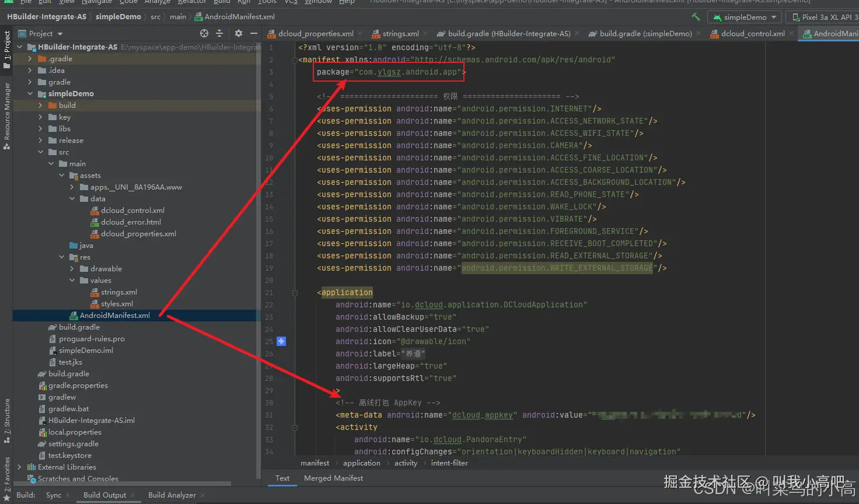
Task: Expand the .gradle folder
Action: 30,58
